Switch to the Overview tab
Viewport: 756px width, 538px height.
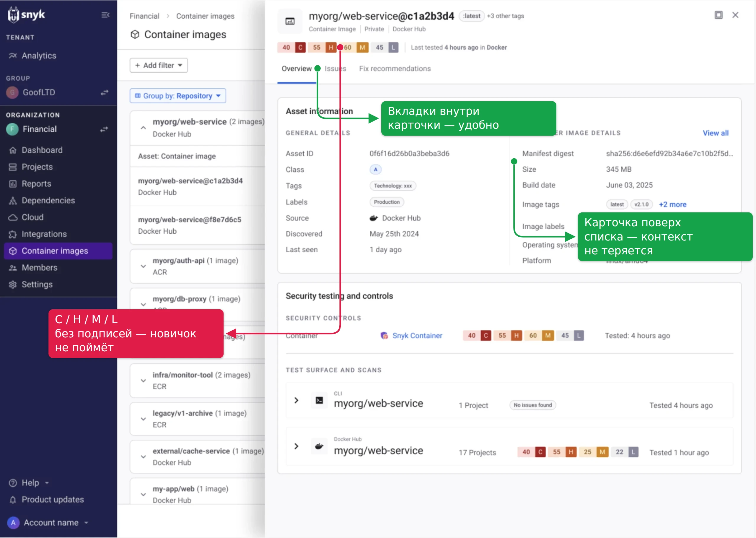(296, 69)
